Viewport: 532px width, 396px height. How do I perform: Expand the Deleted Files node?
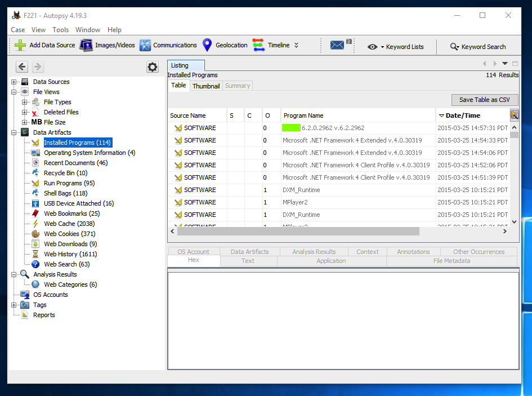(24, 113)
